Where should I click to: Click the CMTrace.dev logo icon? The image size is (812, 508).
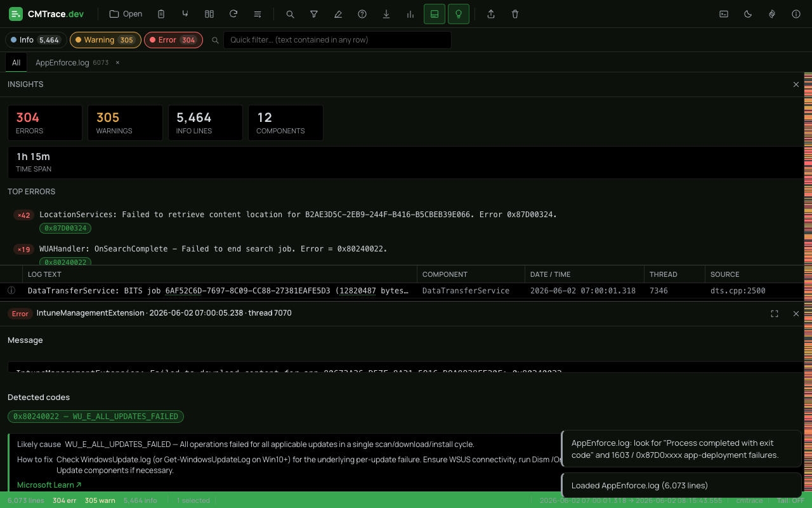15,14
